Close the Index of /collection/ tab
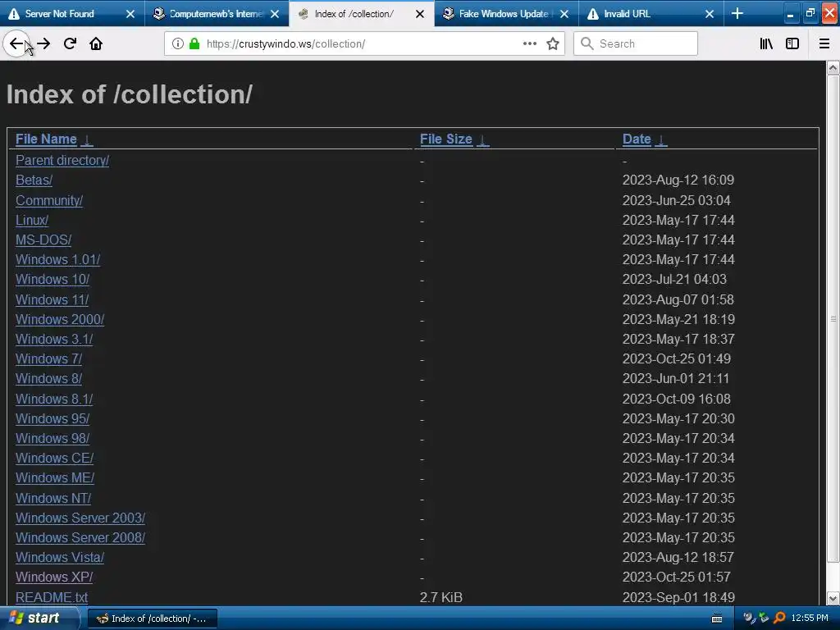Image resolution: width=840 pixels, height=630 pixels. [x=420, y=14]
